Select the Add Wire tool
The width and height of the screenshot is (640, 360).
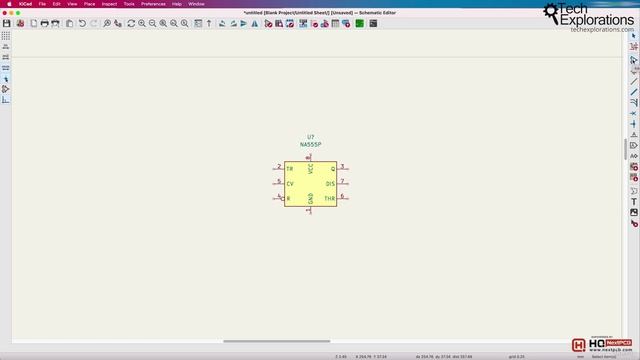click(x=633, y=82)
